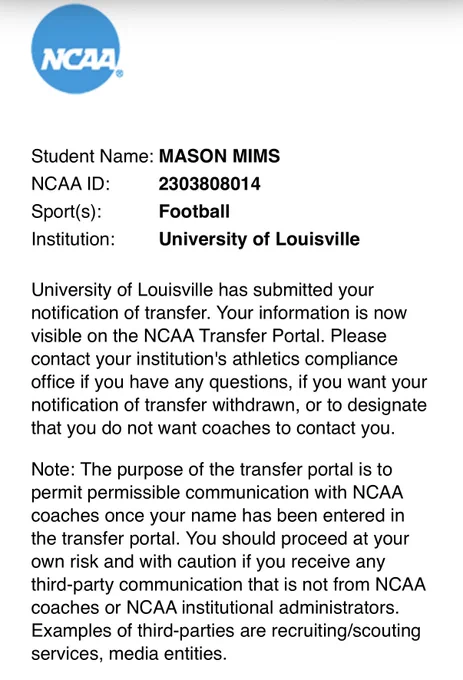Viewport: 463px width, 680px height.
Task: Click the sentence start University of Louisville has submitted
Action: [183, 290]
